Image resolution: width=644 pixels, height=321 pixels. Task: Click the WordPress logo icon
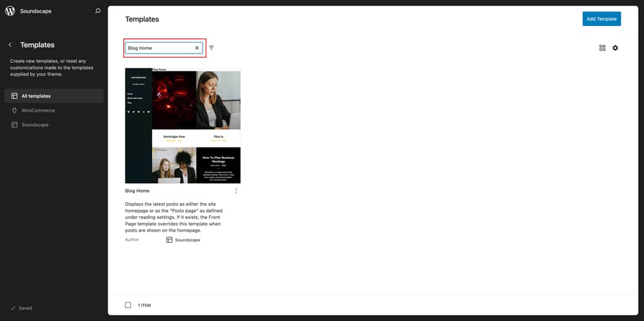point(10,11)
